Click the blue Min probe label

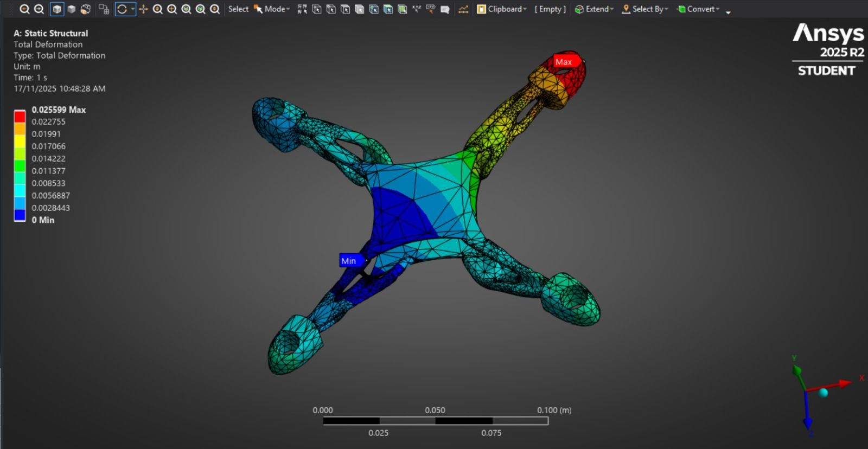[x=349, y=261]
